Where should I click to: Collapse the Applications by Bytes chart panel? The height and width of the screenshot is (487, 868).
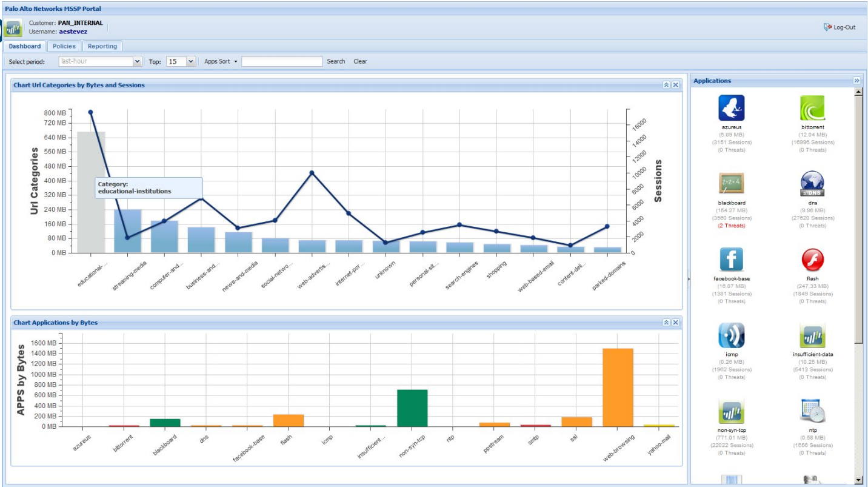coord(666,322)
